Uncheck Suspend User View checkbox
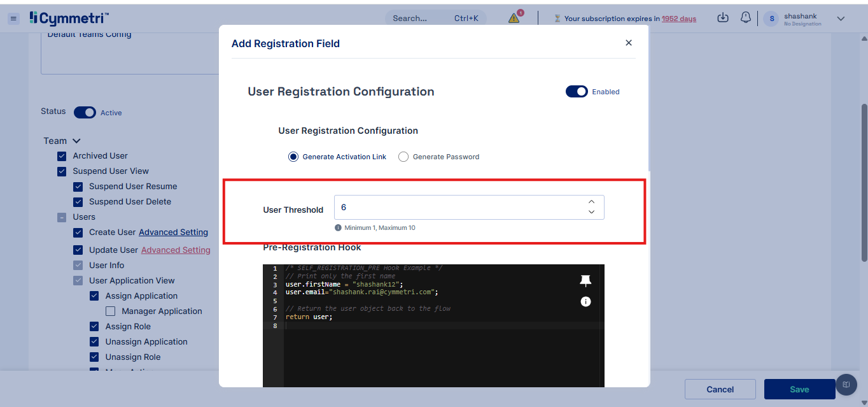 click(x=62, y=171)
